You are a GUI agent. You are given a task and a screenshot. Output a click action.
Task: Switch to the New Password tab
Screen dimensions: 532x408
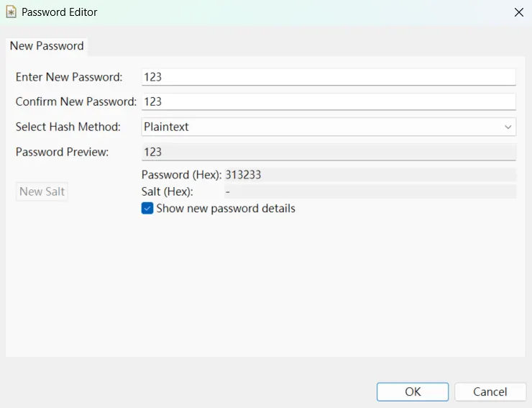(47, 46)
